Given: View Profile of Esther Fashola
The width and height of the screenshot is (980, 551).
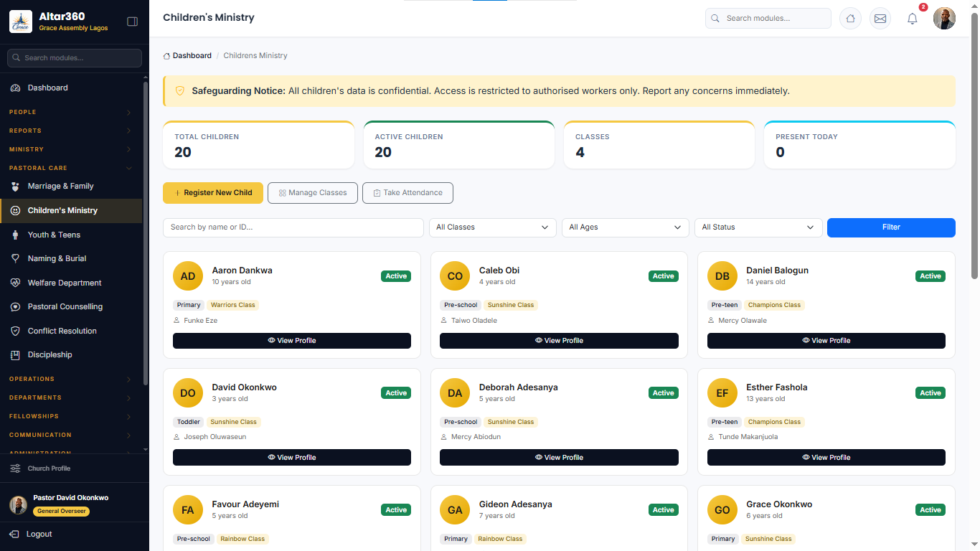Looking at the screenshot, I should click(826, 458).
